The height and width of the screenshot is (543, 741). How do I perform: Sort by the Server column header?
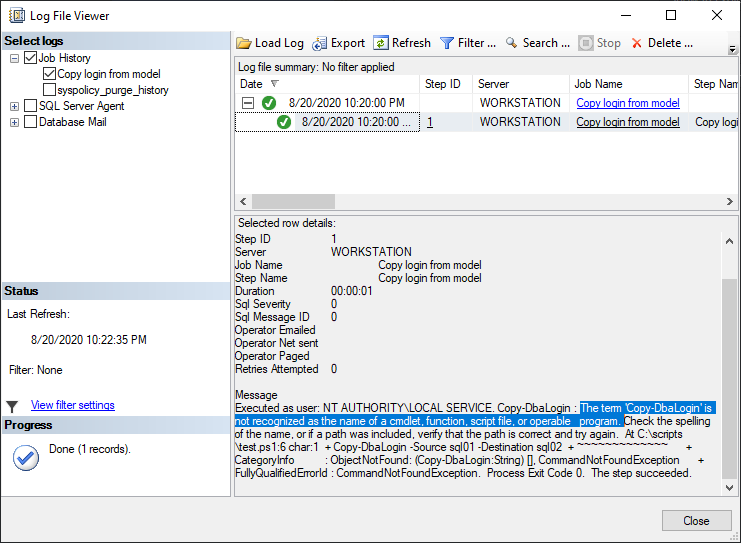521,84
